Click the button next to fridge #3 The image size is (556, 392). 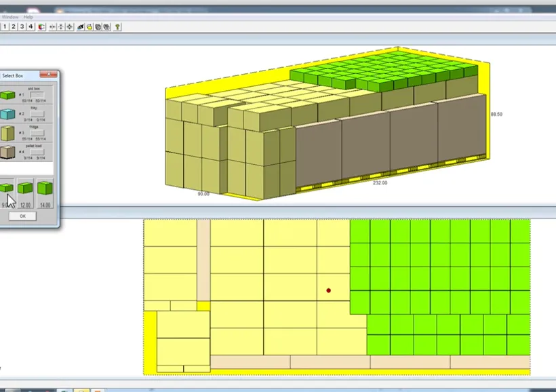click(x=38, y=133)
